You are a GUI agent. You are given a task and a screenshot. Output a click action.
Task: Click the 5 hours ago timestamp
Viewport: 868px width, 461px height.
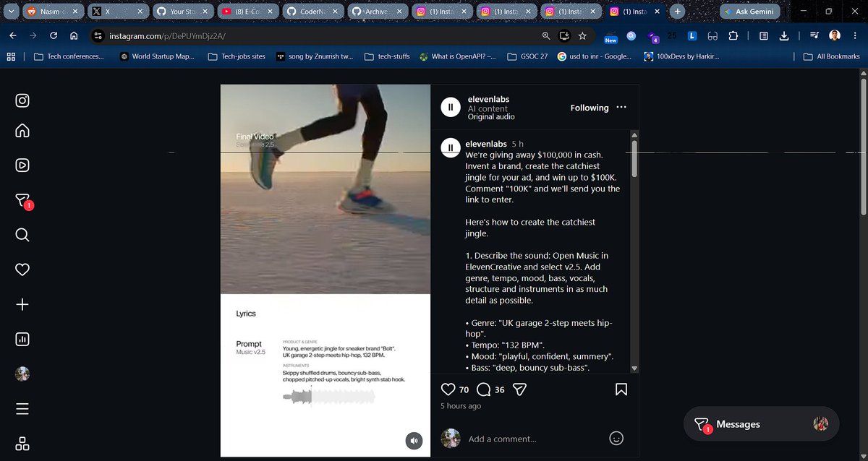click(461, 406)
